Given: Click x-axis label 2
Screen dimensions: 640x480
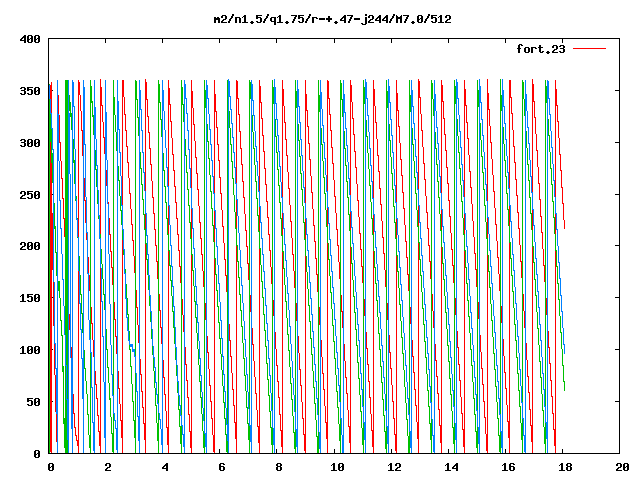Looking at the screenshot, I should tap(108, 467).
